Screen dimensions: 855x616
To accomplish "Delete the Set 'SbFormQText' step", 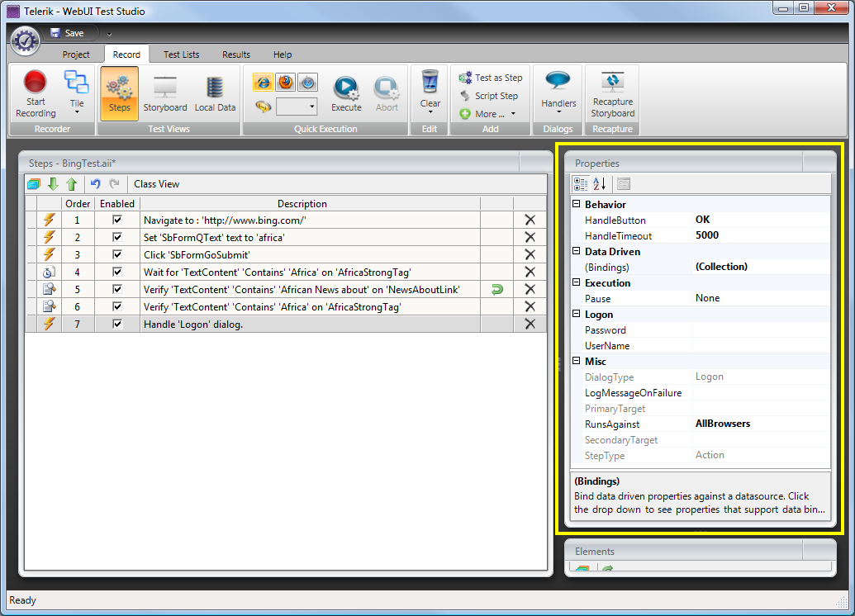I will 530,237.
